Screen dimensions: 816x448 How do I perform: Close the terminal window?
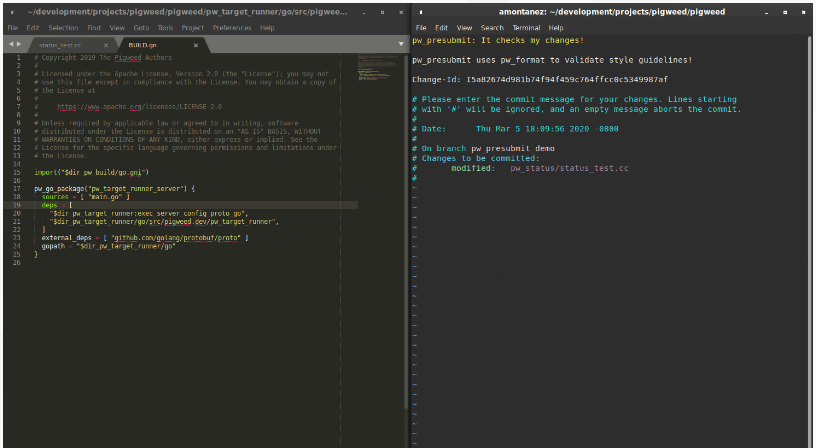804,12
